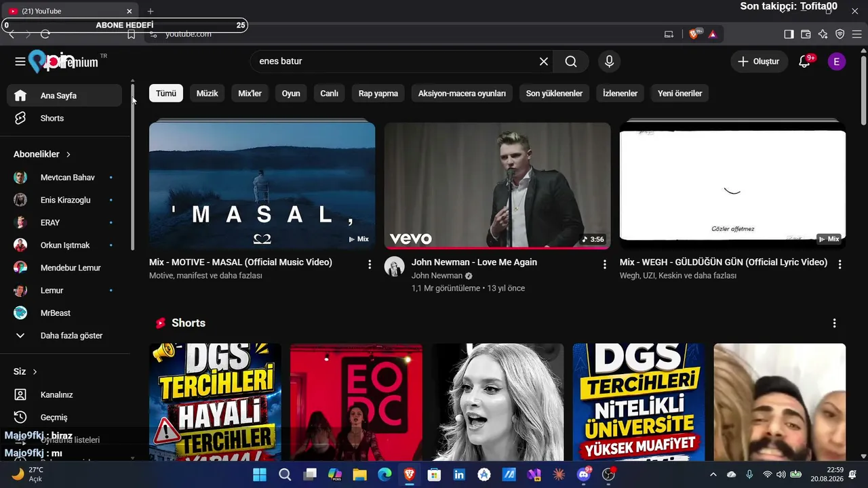Open Windows Start menu
Image resolution: width=868 pixels, height=488 pixels.
point(260,474)
